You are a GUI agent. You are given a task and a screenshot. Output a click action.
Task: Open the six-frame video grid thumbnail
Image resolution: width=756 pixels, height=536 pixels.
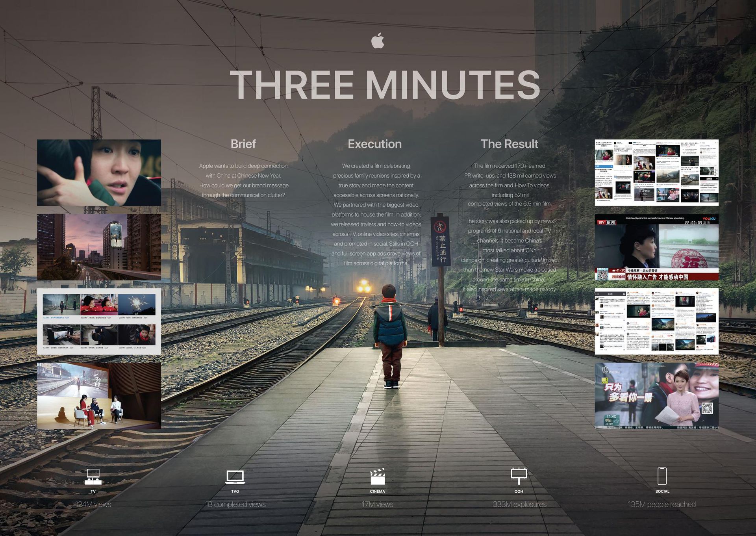click(x=99, y=321)
